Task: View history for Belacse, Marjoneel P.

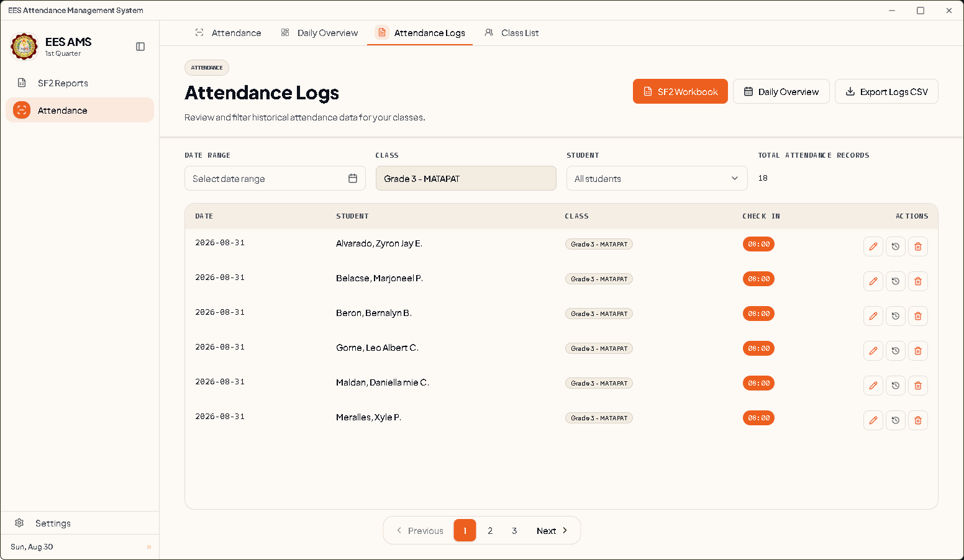Action: 896,281
